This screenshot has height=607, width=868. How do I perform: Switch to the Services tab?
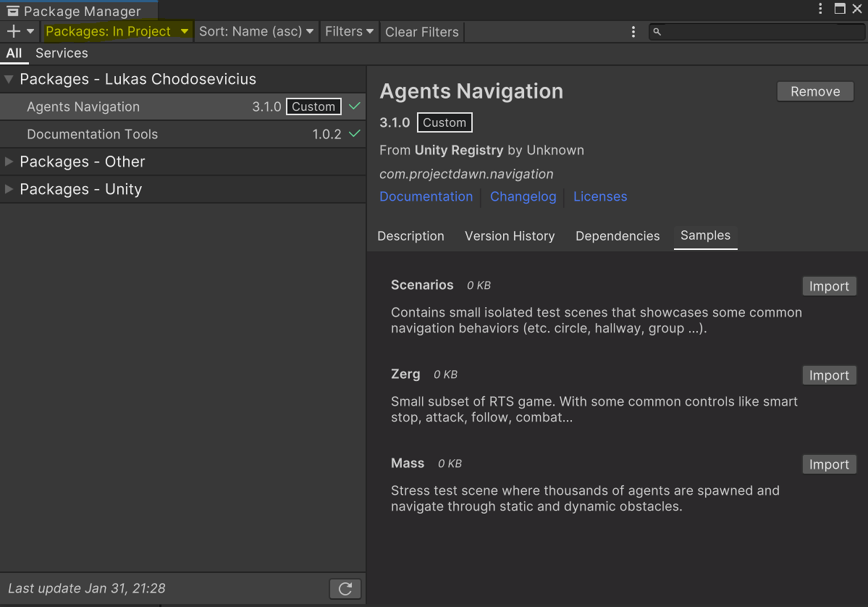coord(62,53)
